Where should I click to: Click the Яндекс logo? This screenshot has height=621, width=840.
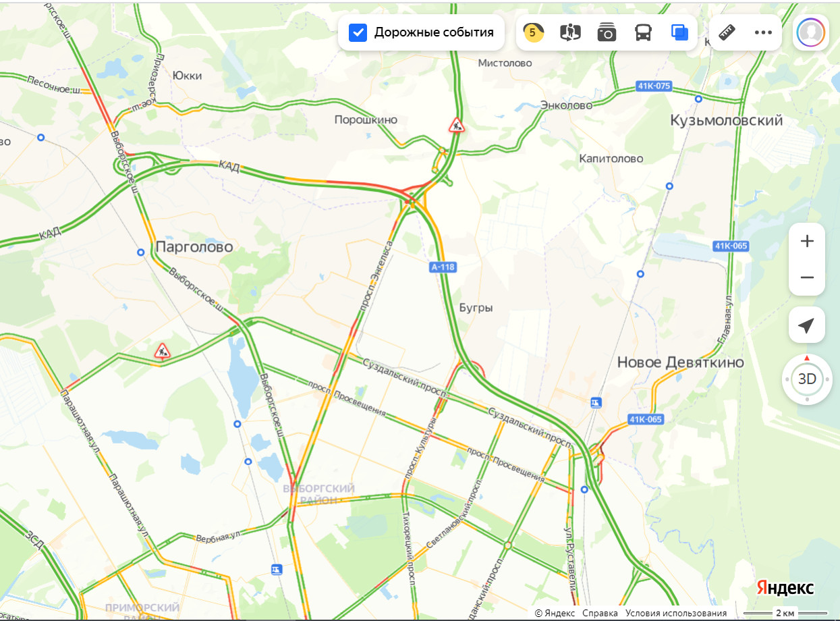coord(785,587)
